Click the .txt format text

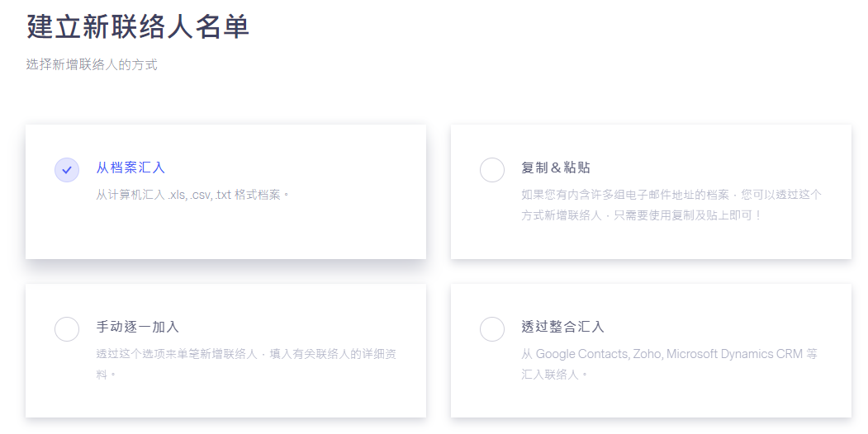(x=223, y=195)
